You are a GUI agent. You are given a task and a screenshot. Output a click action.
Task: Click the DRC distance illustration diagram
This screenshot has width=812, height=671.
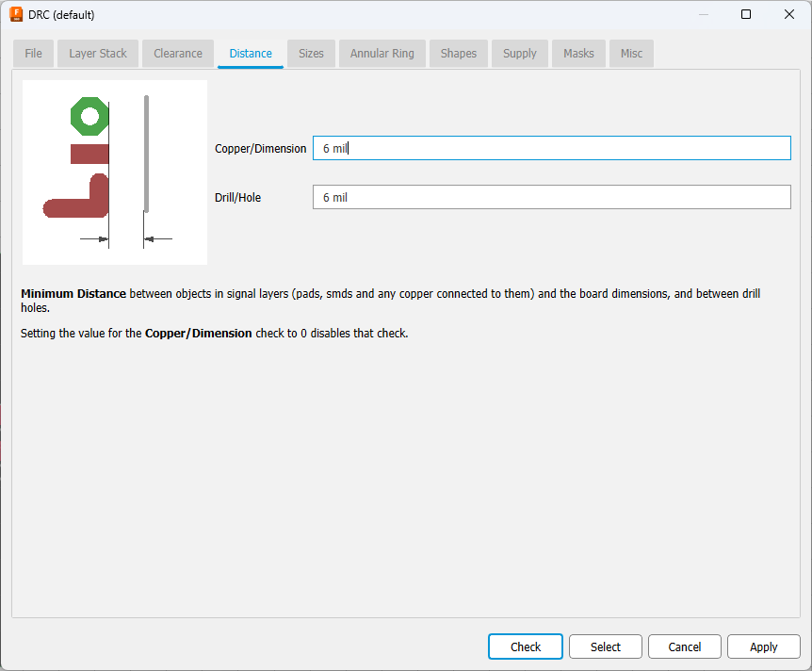114,172
